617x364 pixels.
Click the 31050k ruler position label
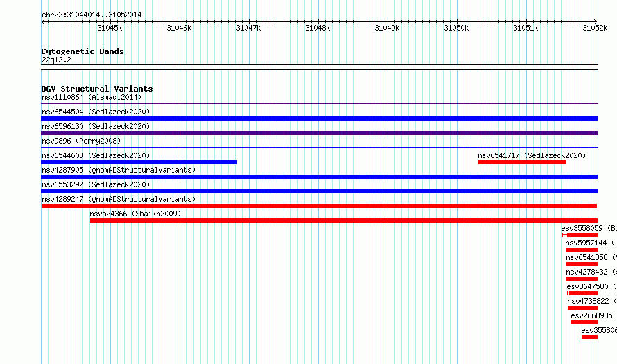(x=456, y=28)
